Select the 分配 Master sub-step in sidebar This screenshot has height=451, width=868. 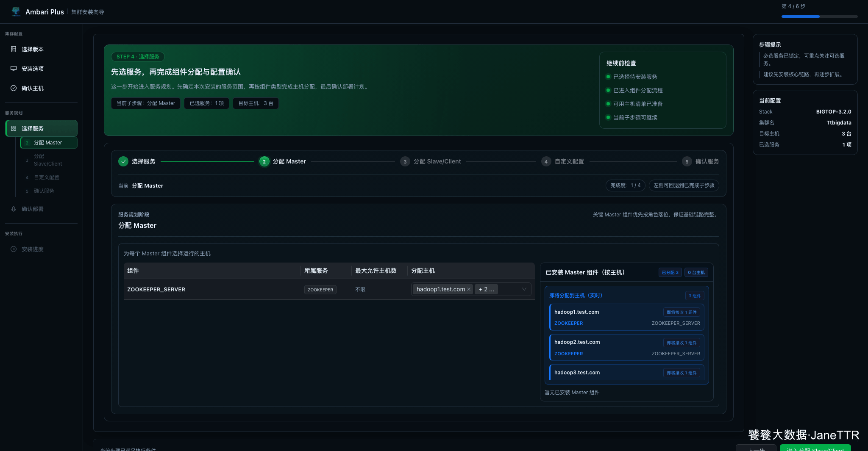coord(49,143)
